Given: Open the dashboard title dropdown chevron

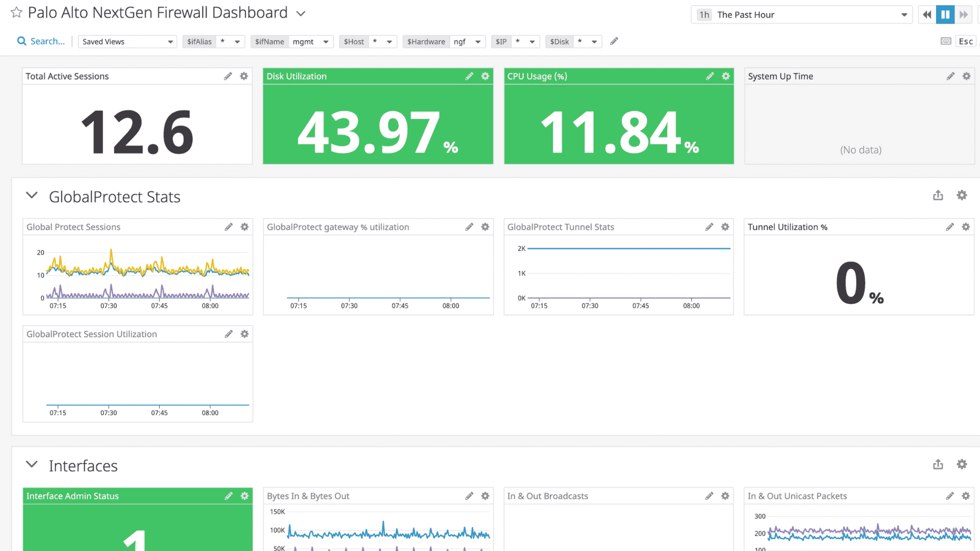Looking at the screenshot, I should (x=301, y=14).
